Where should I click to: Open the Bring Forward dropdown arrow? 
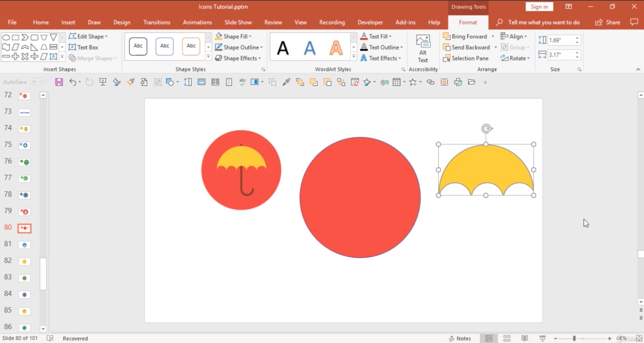(493, 36)
